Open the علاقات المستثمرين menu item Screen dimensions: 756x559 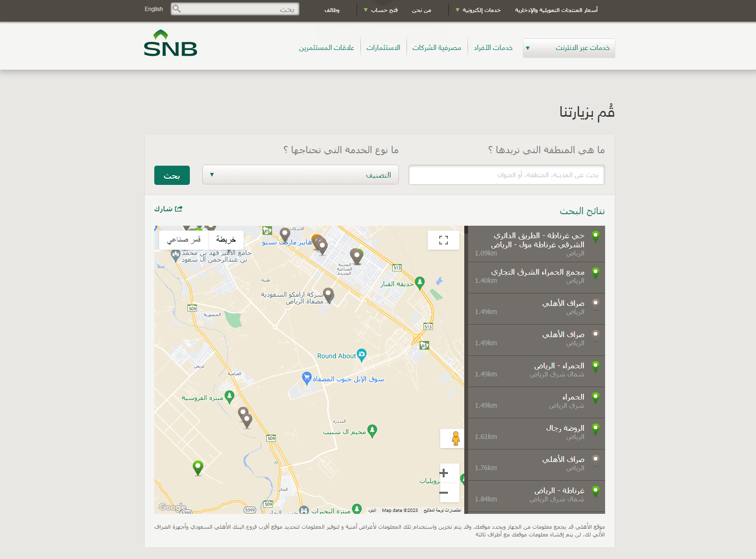[326, 48]
